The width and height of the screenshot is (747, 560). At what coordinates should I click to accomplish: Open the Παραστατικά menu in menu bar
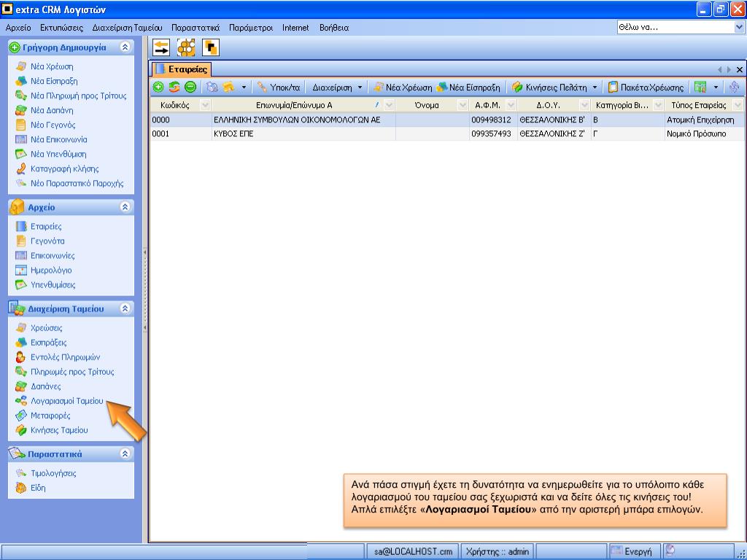tap(196, 28)
